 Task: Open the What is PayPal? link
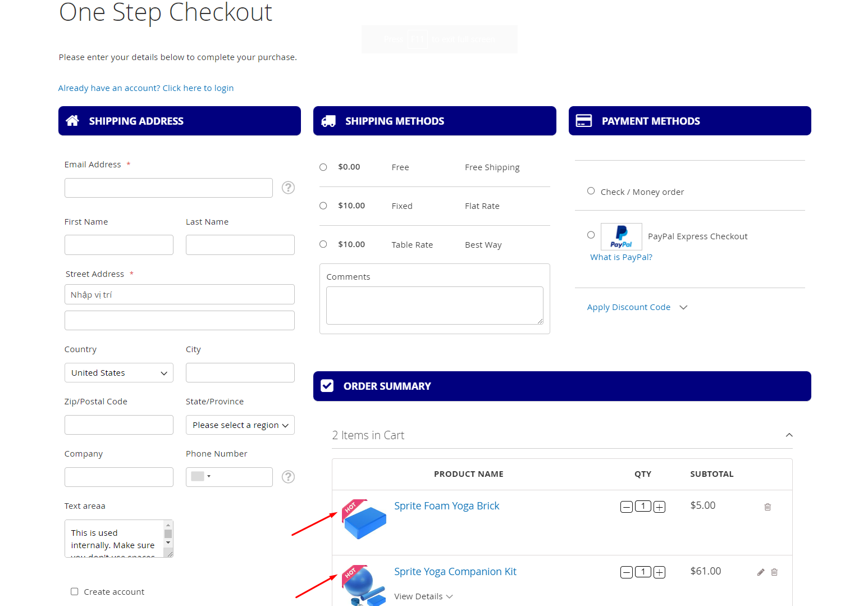(x=621, y=257)
